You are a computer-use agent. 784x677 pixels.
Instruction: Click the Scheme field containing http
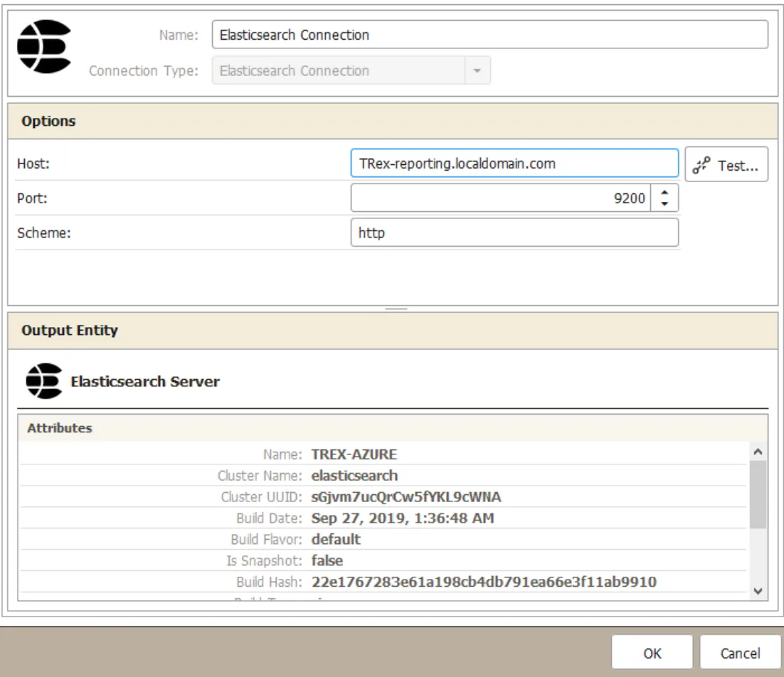click(514, 233)
